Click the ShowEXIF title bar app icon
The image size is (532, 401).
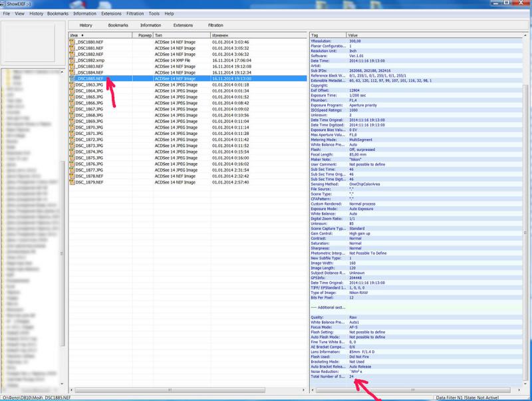pyautogui.click(x=3, y=4)
